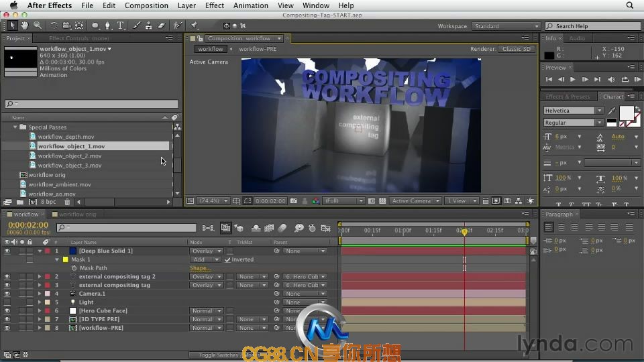Hide the external compositing tag layer

tap(7, 286)
